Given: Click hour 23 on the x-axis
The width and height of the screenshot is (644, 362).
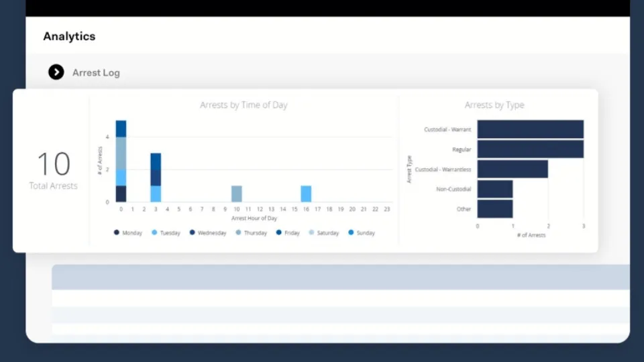Looking at the screenshot, I should [387, 209].
